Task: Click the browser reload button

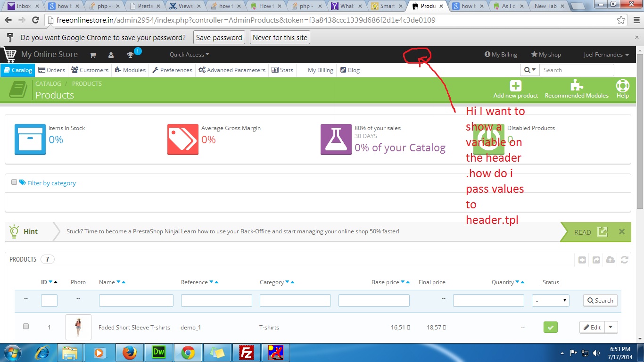Action: [35, 20]
